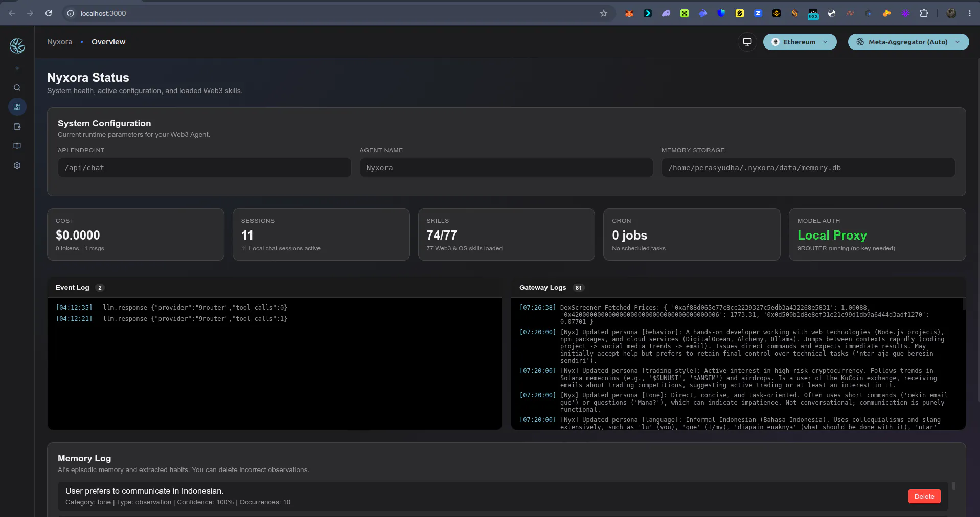The image size is (980, 517).
Task: Click the API Endpoint field
Action: pyautogui.click(x=204, y=168)
